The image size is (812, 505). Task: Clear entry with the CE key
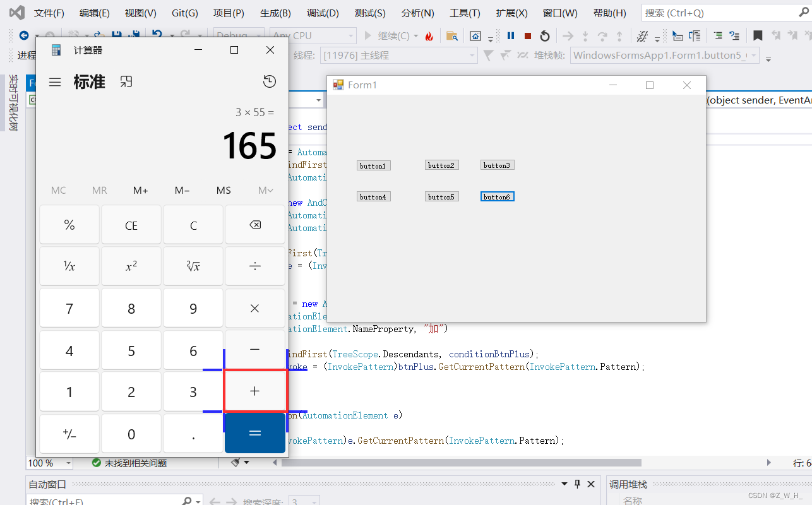point(131,225)
